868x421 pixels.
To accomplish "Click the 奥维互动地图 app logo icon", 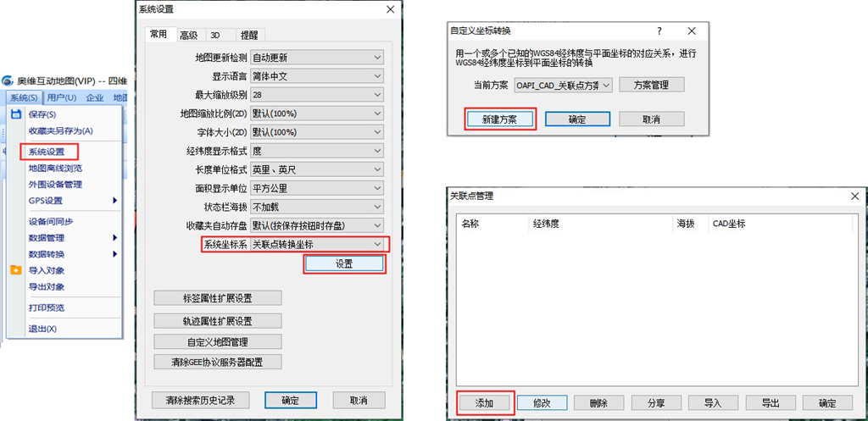I will click(8, 81).
